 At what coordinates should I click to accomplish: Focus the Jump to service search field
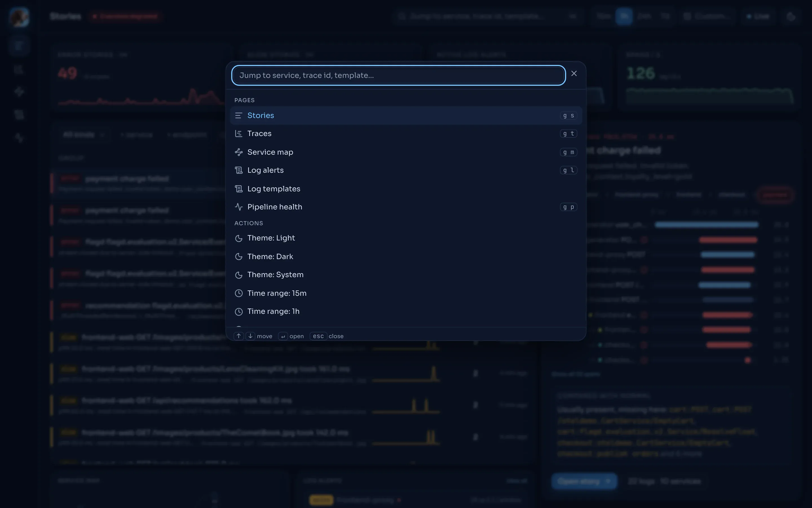pos(398,75)
